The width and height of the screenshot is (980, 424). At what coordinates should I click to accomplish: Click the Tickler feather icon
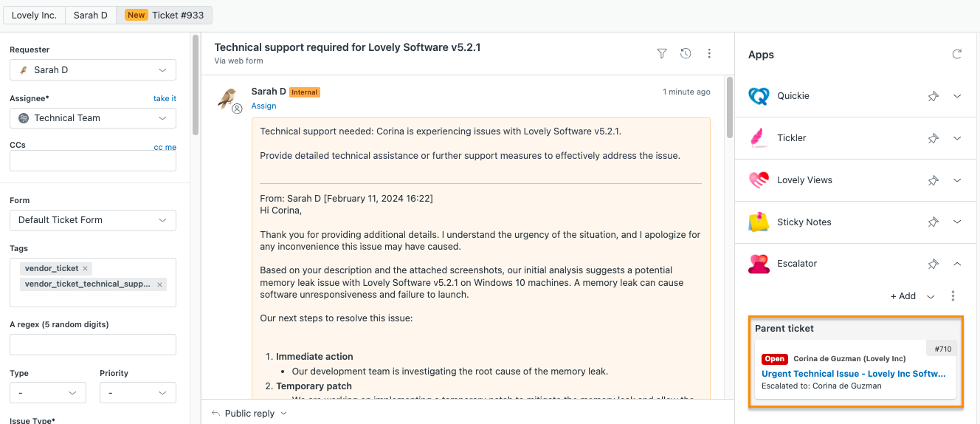coord(759,138)
